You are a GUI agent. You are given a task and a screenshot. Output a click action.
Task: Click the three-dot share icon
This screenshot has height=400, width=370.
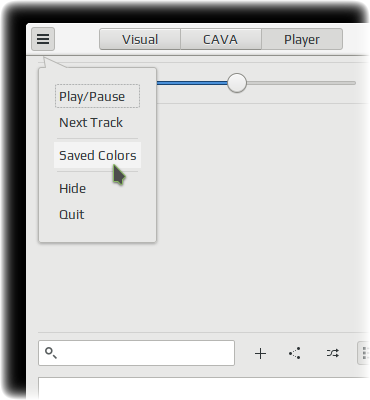click(x=295, y=353)
